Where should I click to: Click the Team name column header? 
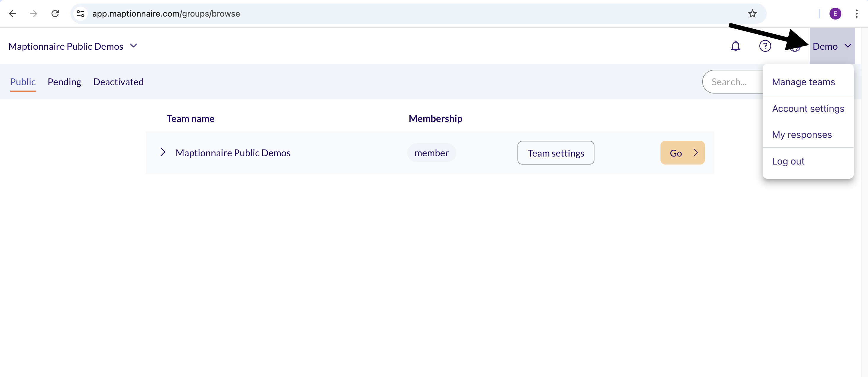pyautogui.click(x=190, y=119)
